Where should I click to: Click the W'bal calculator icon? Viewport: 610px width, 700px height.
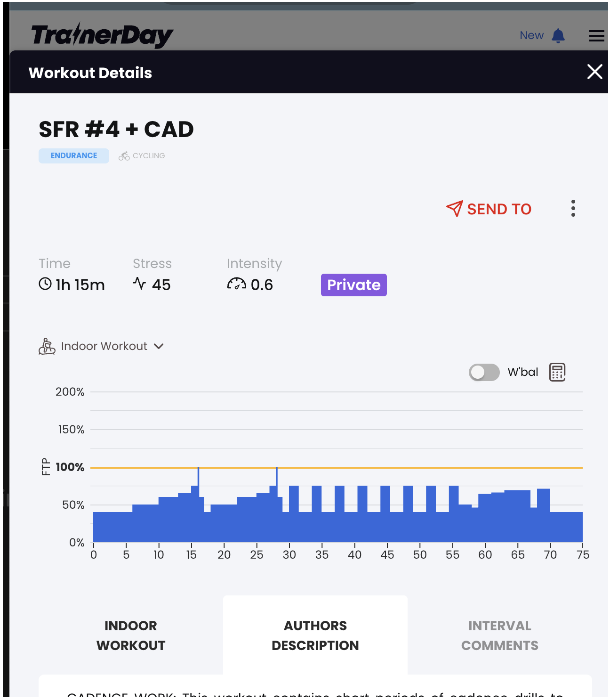[557, 372]
